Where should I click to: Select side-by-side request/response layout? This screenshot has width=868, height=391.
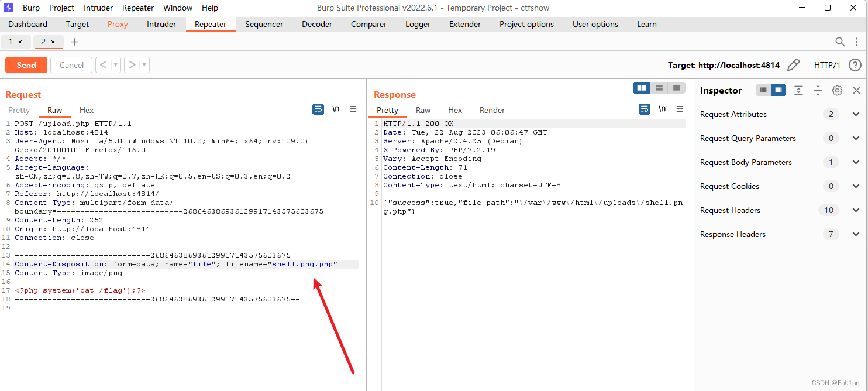(x=642, y=88)
